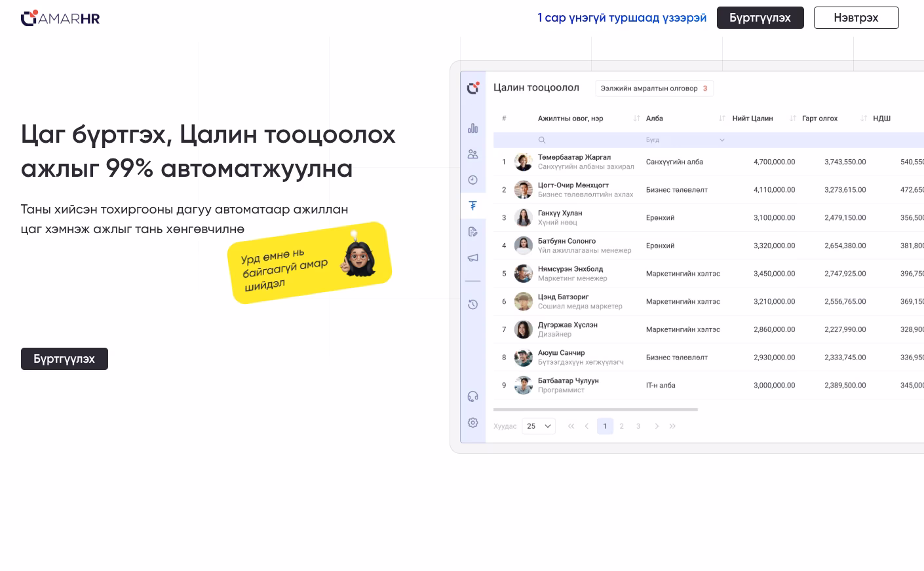Toggle sorting on Гарт олгох column
Image resolution: width=924 pixels, height=571 pixels.
793,119
